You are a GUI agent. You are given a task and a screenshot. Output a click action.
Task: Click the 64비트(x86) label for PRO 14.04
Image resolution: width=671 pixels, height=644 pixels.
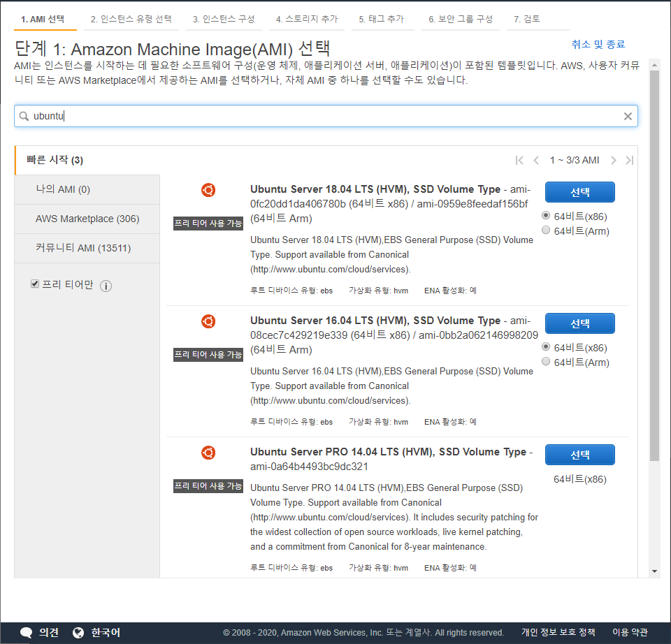pos(580,479)
